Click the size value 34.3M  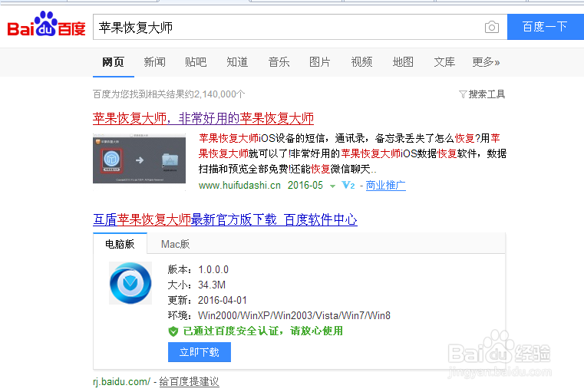pyautogui.click(x=212, y=285)
